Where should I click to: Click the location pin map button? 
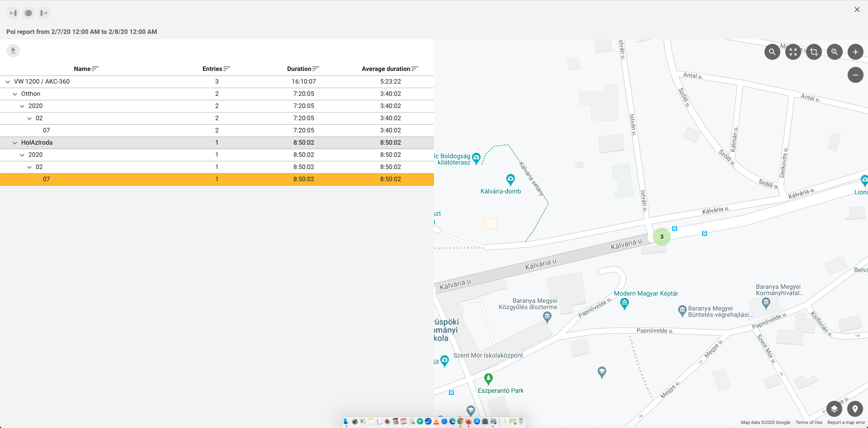[x=855, y=409]
